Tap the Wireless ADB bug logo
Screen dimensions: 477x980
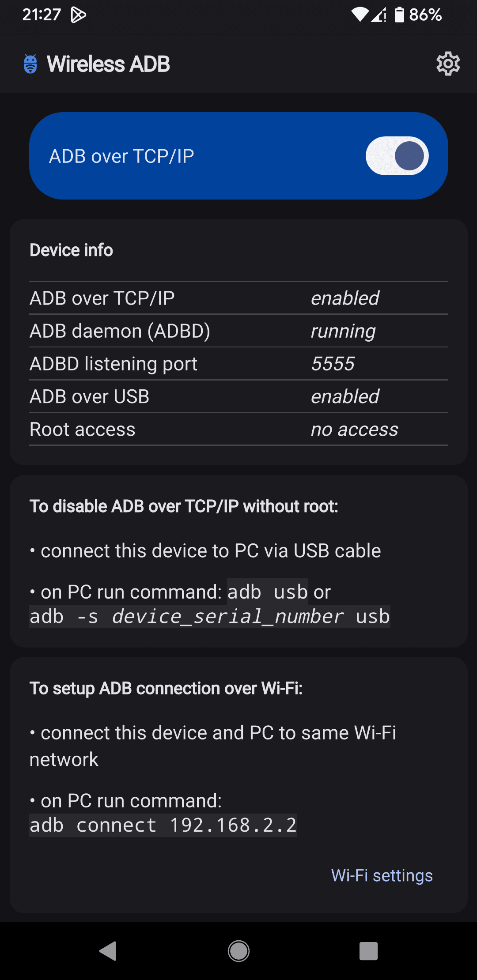click(x=30, y=64)
